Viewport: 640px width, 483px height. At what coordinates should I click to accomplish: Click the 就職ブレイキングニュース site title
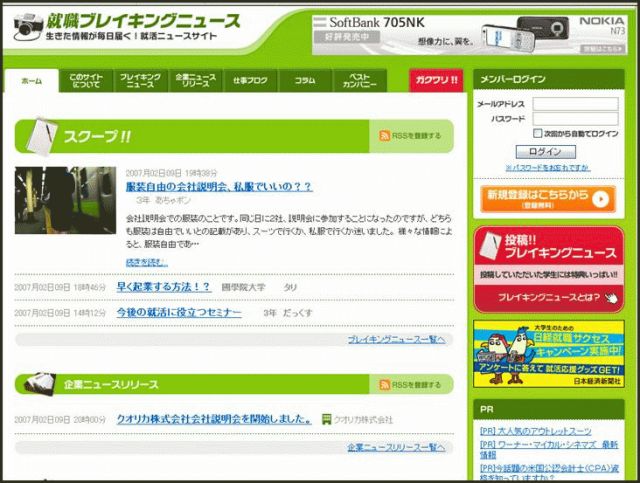pos(142,21)
